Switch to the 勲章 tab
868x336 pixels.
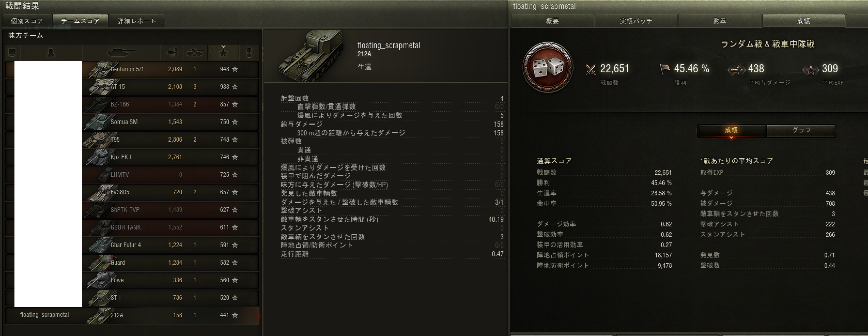(x=720, y=21)
